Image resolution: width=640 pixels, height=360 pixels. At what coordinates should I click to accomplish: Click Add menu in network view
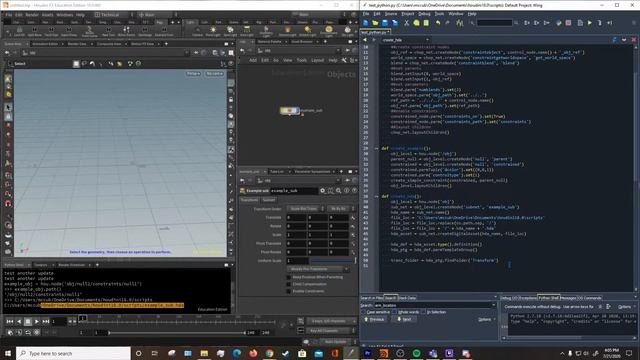(253, 60)
